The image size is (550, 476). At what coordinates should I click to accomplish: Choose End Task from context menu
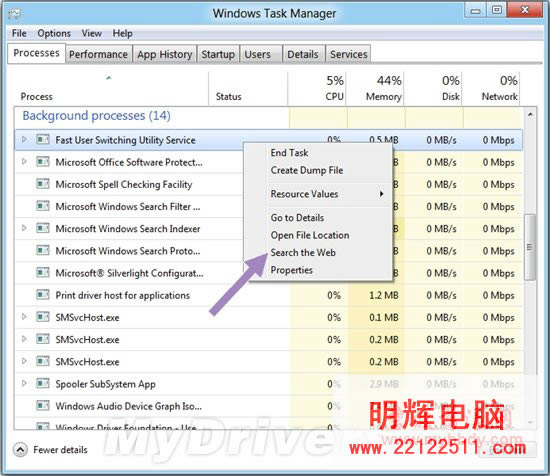pyautogui.click(x=289, y=153)
